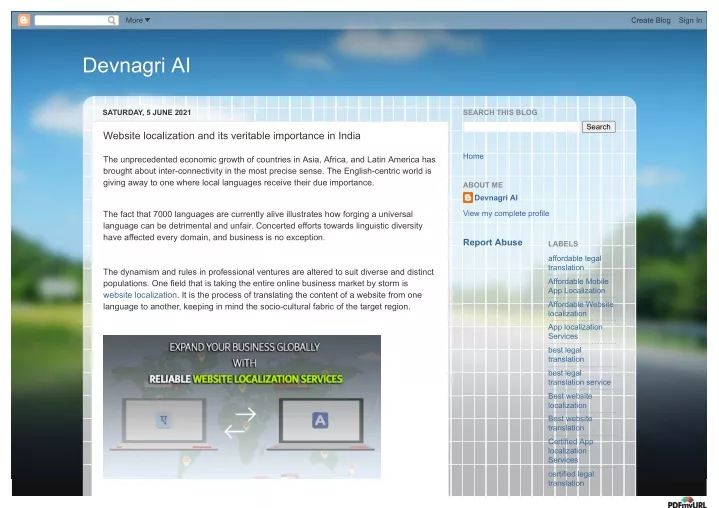The image size is (719, 508).
Task: Select the best legal translation label
Action: click(566, 354)
